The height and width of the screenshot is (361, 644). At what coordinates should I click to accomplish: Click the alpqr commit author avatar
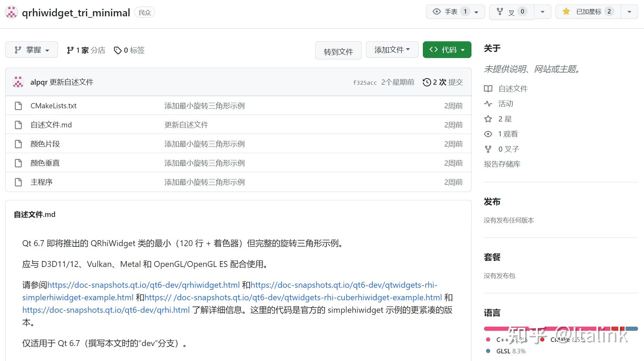click(x=18, y=82)
